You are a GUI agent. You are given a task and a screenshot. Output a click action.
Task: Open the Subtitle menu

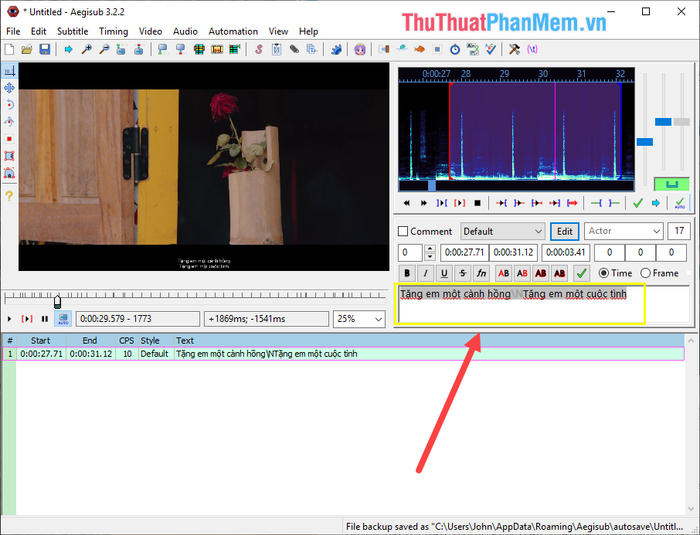point(72,31)
